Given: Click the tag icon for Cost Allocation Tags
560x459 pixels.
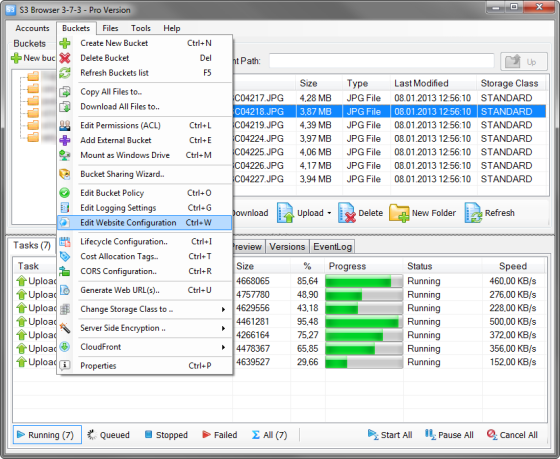Looking at the screenshot, I should coord(65,256).
